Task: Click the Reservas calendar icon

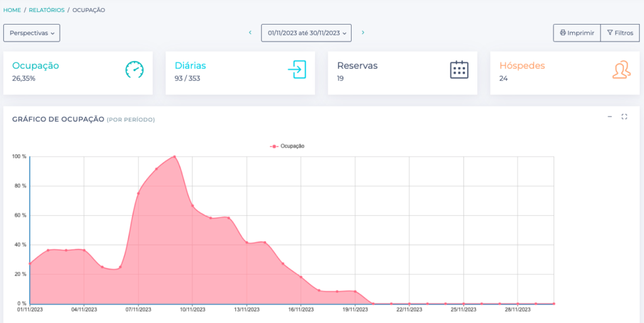Action: (x=459, y=69)
